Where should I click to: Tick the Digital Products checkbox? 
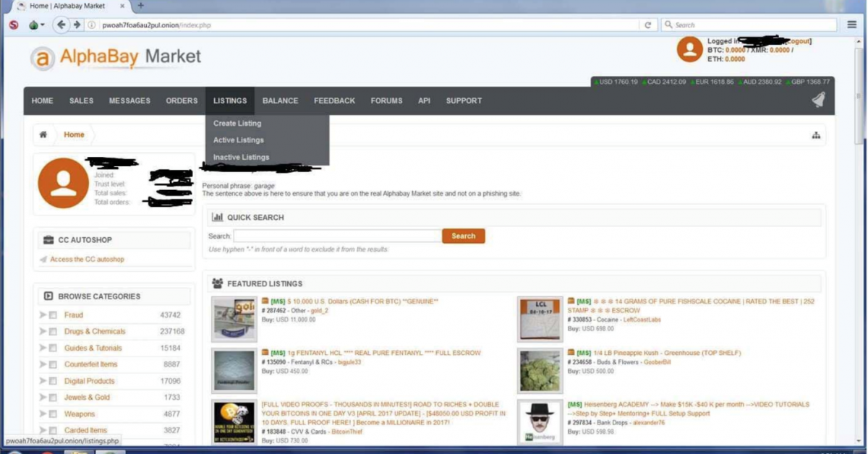pyautogui.click(x=53, y=381)
